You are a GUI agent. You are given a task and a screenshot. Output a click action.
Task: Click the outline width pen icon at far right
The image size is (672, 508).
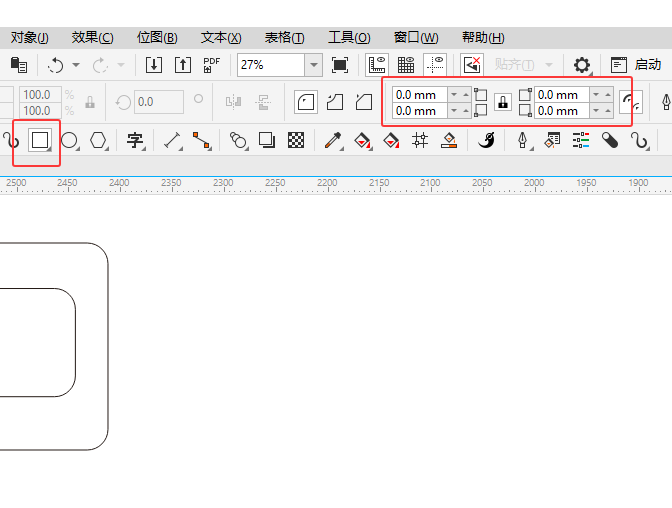click(666, 102)
